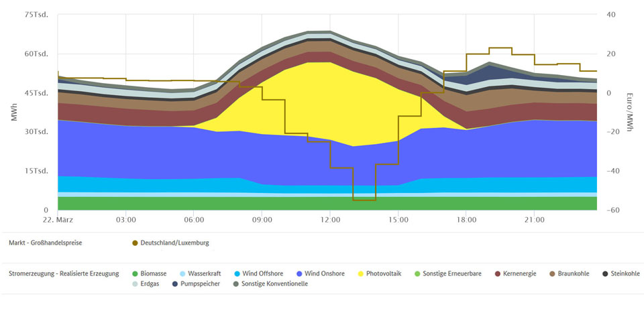
Task: Click 'Stromerzeugung - Realisierte Erzeugung' heading
Action: click(64, 273)
